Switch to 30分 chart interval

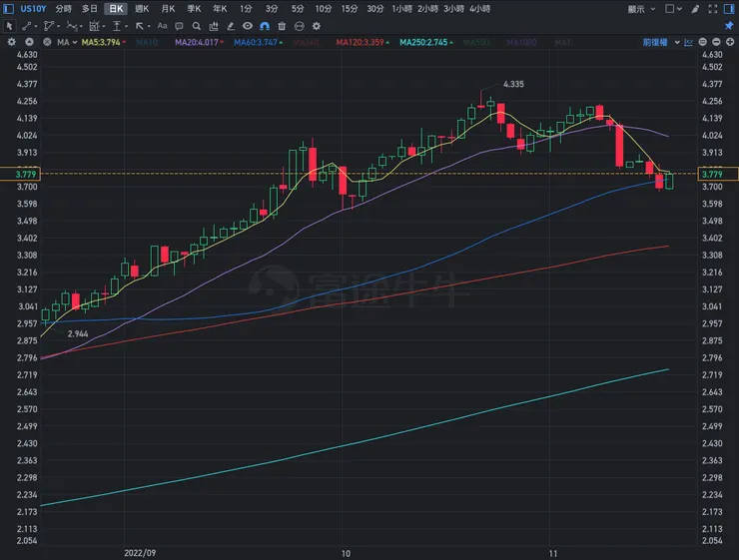375,9
